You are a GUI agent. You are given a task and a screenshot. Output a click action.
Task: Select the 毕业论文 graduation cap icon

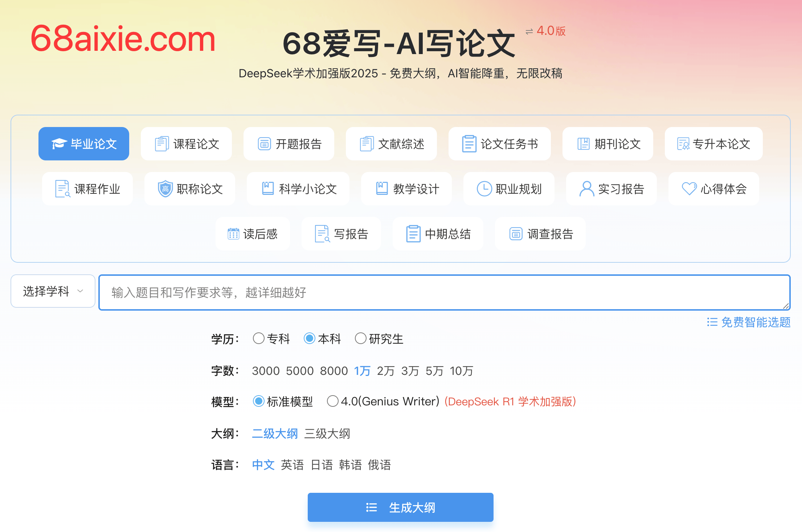coord(59,143)
